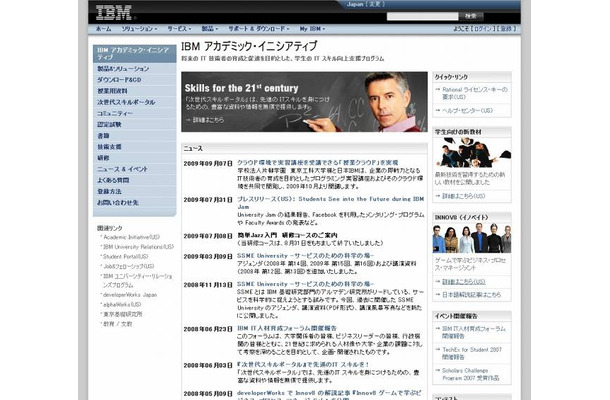Click the arrow icon beside TechEx for Student 2007

coord(437,349)
